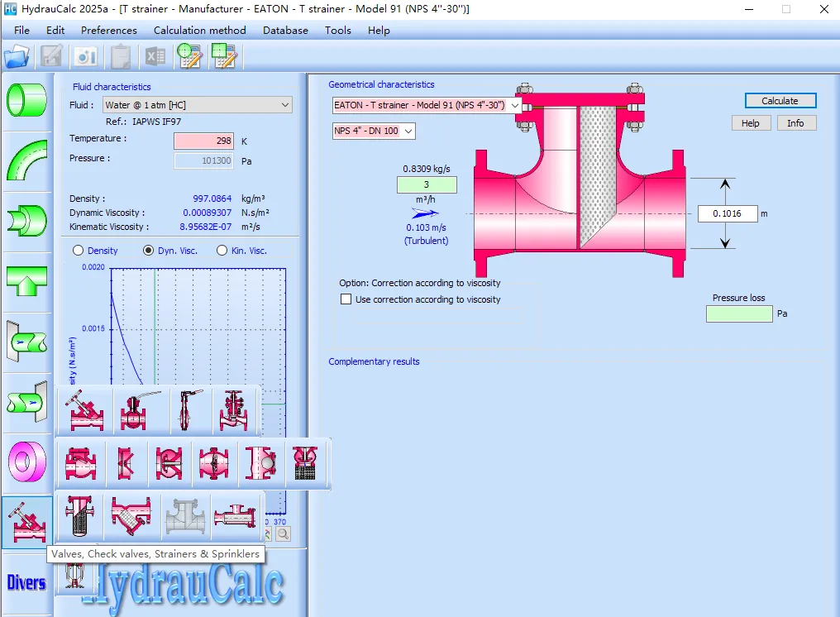The width and height of the screenshot is (840, 617).
Task: Open the Tools menu
Action: pos(337,30)
